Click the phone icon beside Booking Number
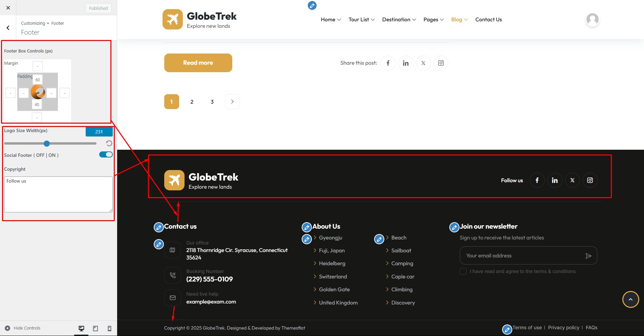 click(172, 275)
